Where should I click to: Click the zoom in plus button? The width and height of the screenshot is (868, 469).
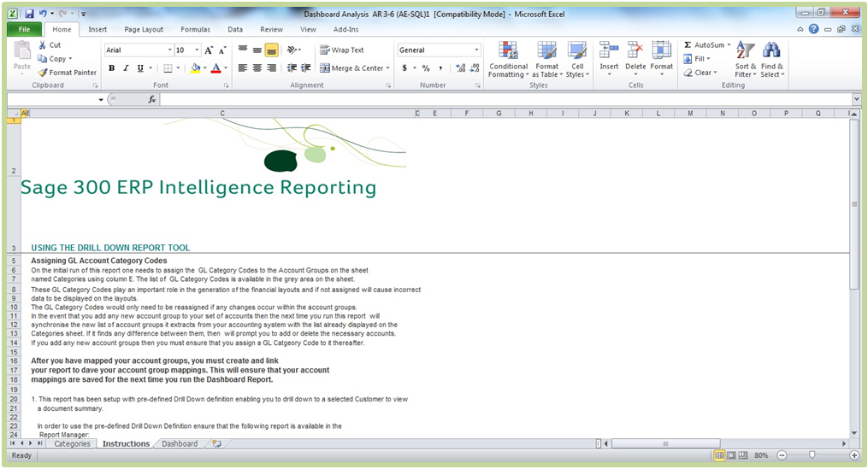coord(854,455)
